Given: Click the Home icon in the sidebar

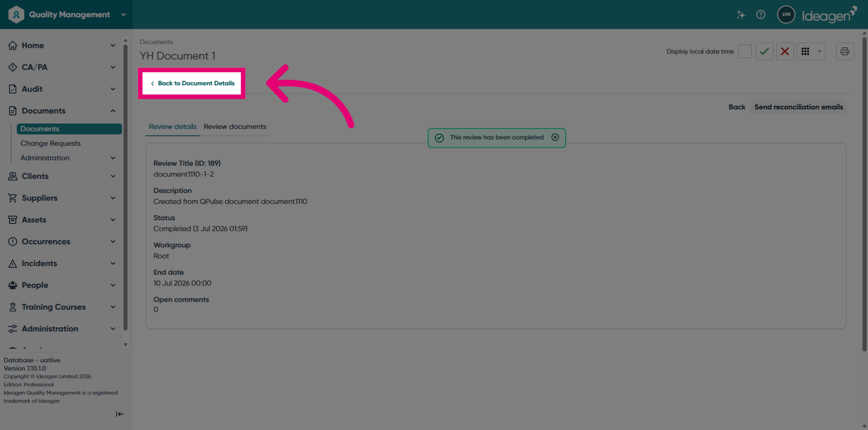Looking at the screenshot, I should (x=13, y=45).
